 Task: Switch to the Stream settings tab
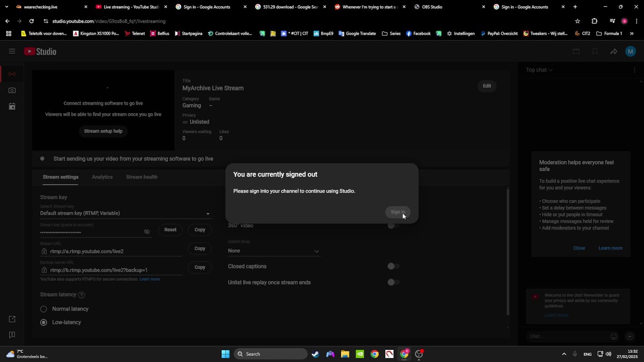click(60, 177)
